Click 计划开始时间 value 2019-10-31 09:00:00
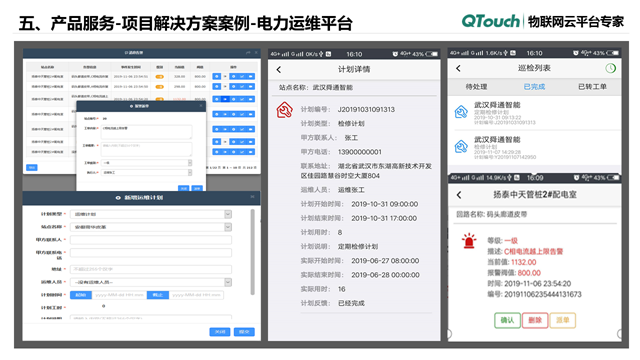This screenshot has width=640, height=360. pos(384,204)
